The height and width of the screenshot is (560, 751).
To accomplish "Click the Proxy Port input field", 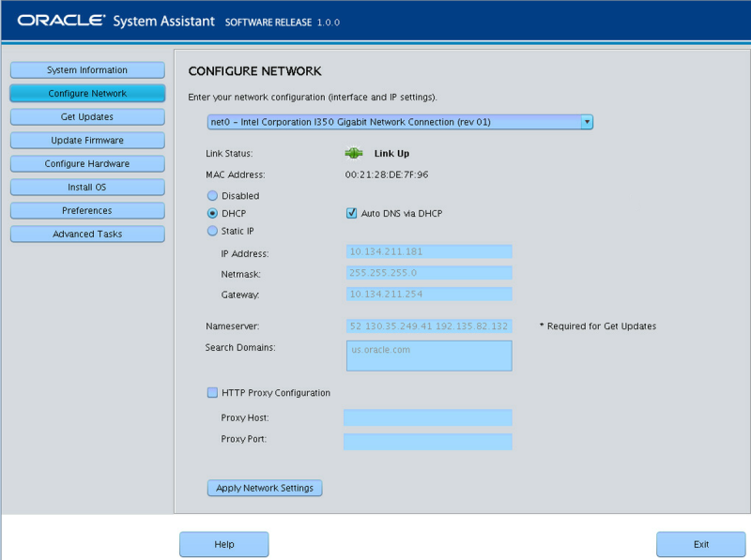I will 428,441.
